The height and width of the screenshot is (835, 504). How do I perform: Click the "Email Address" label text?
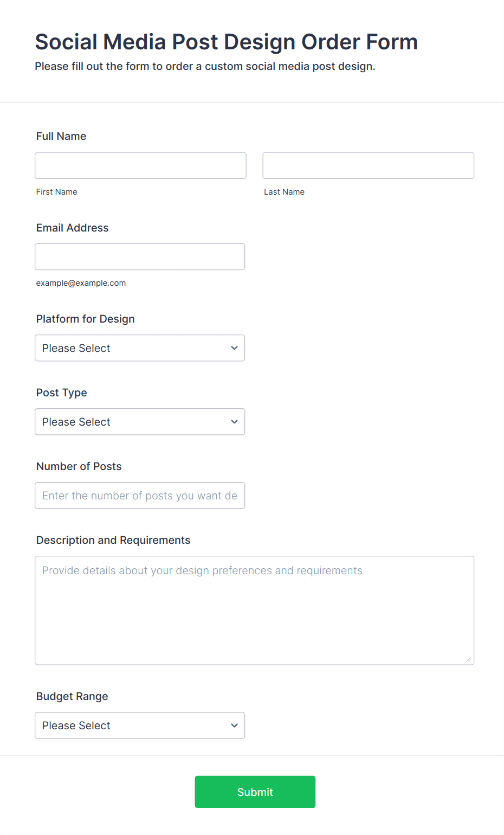point(72,228)
